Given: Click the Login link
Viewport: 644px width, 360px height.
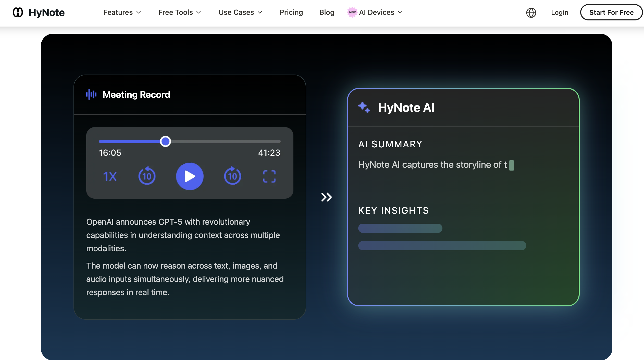Looking at the screenshot, I should coord(560,12).
